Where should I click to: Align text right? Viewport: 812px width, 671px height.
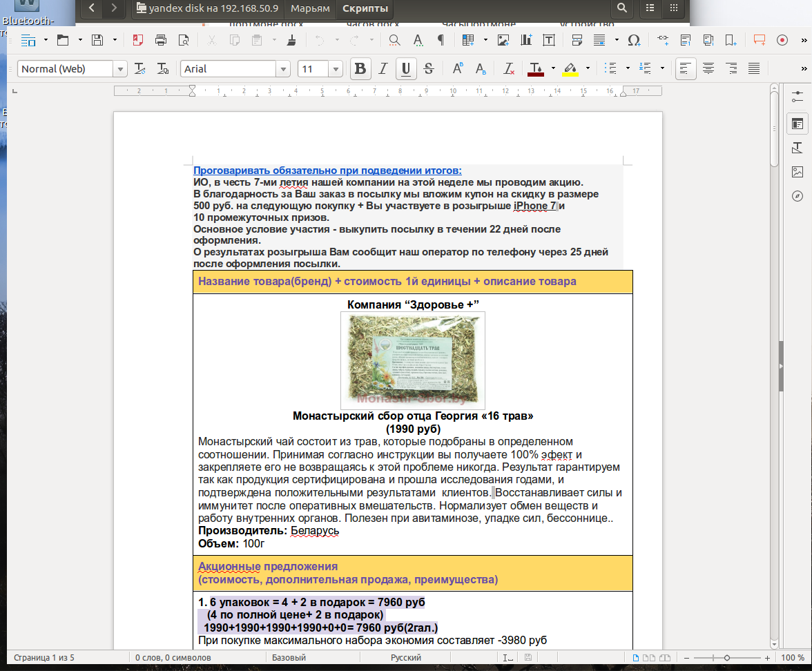[731, 68]
